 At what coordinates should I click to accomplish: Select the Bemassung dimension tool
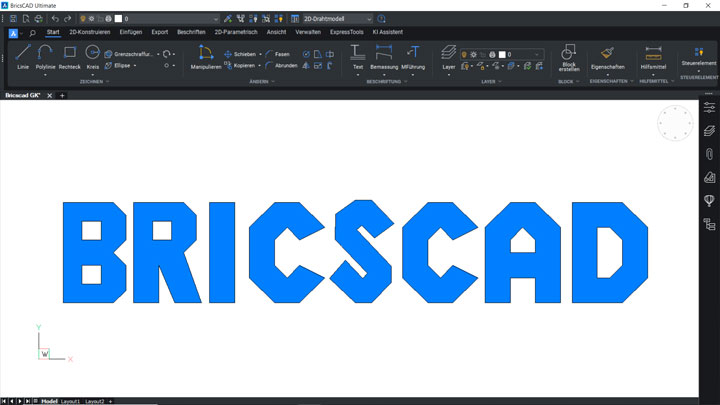pos(384,57)
